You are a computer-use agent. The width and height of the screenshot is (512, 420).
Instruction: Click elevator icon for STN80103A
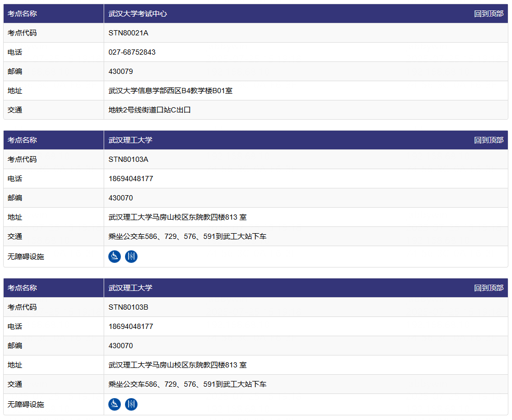point(131,257)
